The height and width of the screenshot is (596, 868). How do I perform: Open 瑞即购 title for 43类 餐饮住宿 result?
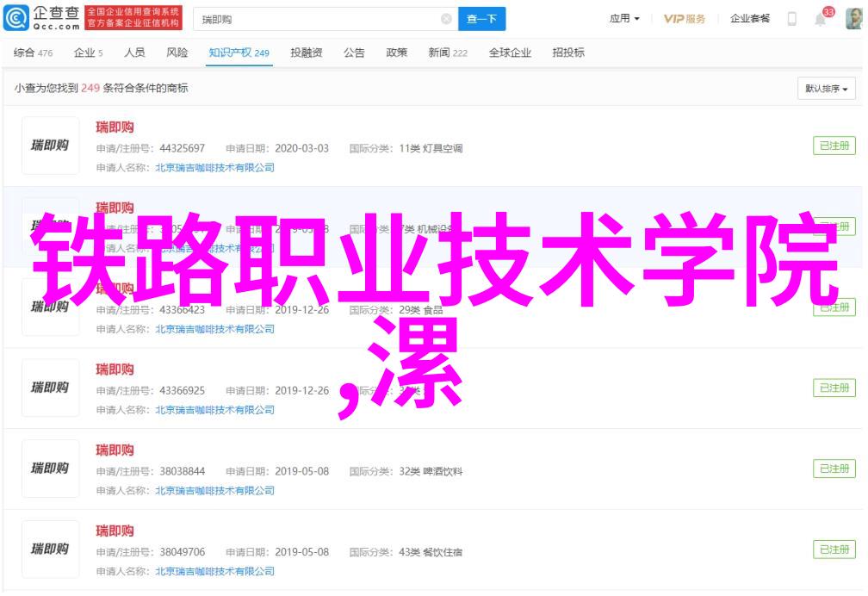pos(115,531)
